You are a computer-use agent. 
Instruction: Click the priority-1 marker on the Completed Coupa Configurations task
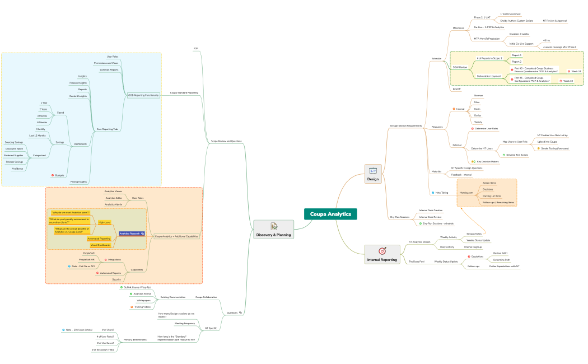point(512,80)
